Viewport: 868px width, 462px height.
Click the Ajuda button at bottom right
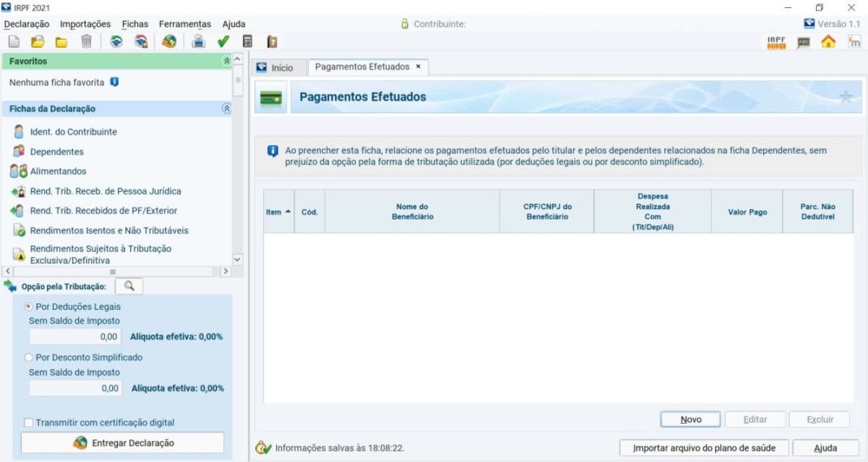point(826,447)
